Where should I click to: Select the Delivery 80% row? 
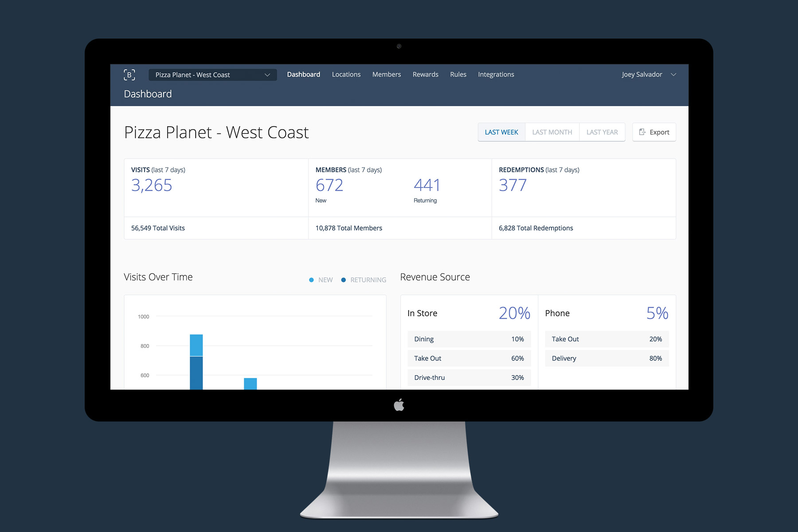(x=607, y=358)
